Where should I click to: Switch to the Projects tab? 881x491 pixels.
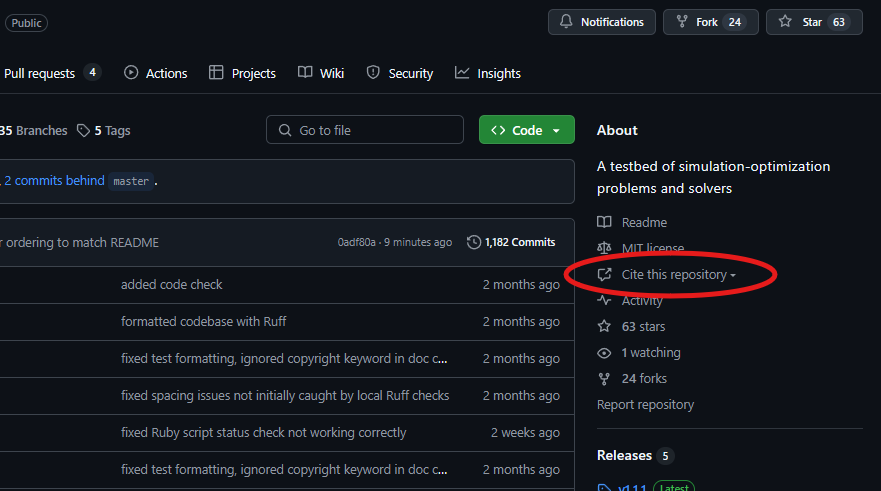[242, 73]
